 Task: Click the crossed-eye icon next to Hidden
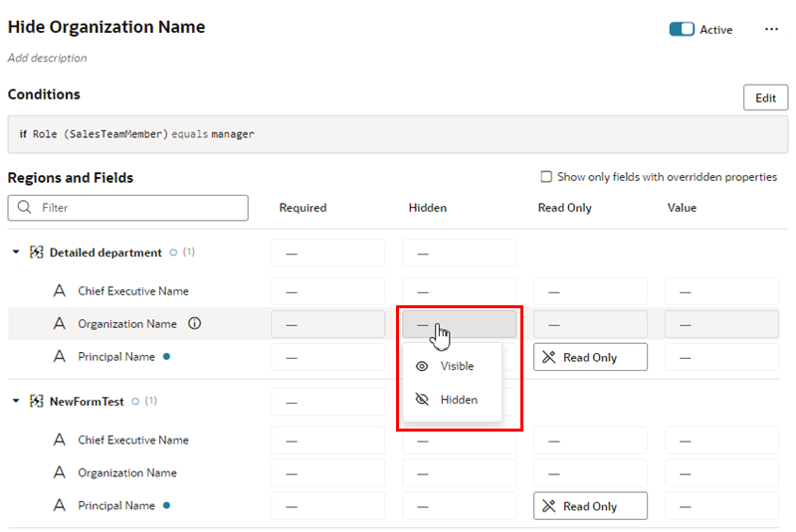[x=422, y=400]
